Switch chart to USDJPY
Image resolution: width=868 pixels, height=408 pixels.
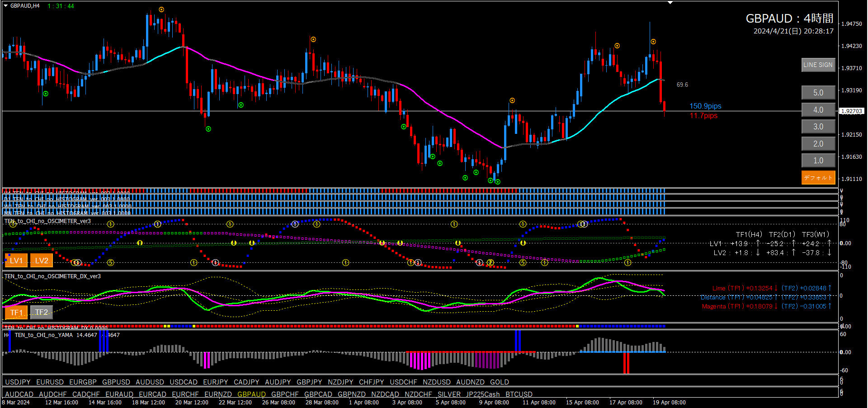coord(18,382)
